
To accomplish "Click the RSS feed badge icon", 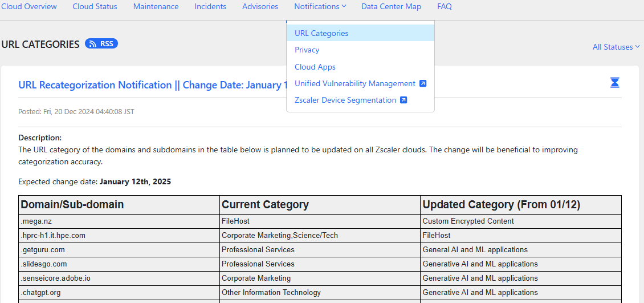I will (x=101, y=43).
